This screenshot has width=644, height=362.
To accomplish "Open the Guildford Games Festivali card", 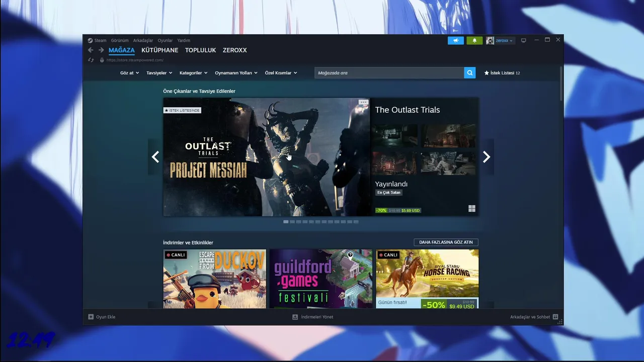I will pos(321,279).
